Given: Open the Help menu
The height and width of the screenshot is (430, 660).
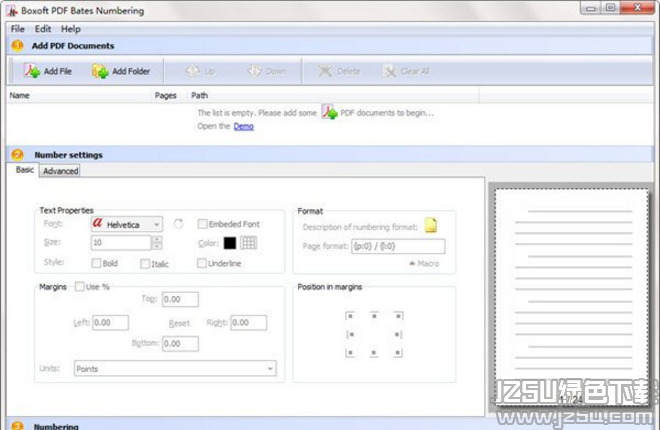Looking at the screenshot, I should pos(71,29).
